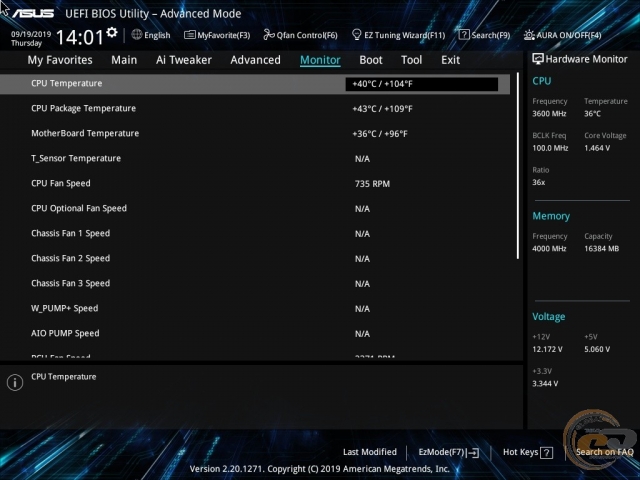Viewport: 640px width, 480px height.
Task: Launch Qfan Control(F6) fan icon
Action: point(269,35)
